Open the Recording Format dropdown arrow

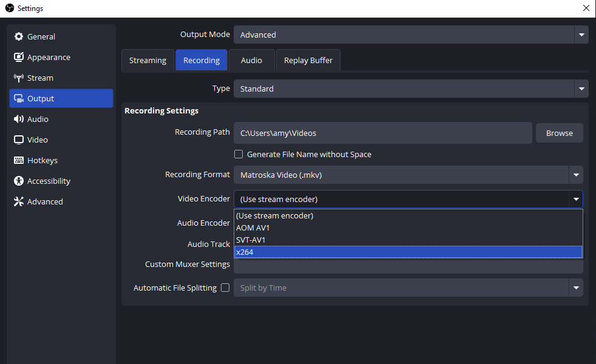click(576, 175)
